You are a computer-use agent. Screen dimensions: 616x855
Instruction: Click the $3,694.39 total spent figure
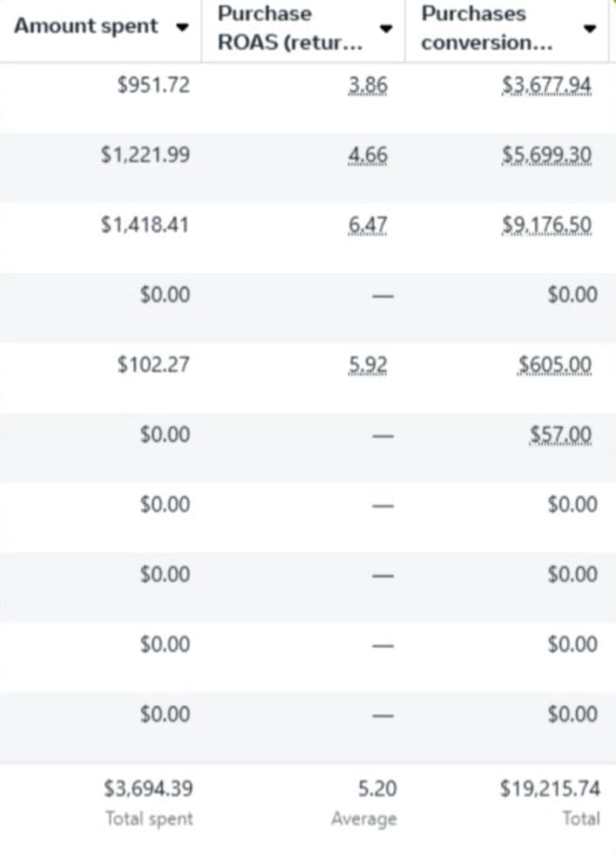tap(148, 790)
